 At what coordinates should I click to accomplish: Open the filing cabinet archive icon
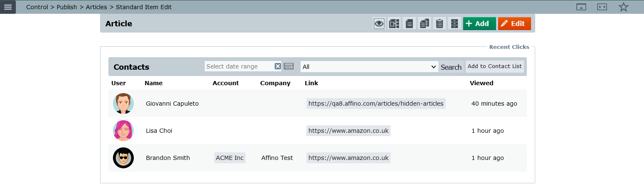pyautogui.click(x=454, y=24)
